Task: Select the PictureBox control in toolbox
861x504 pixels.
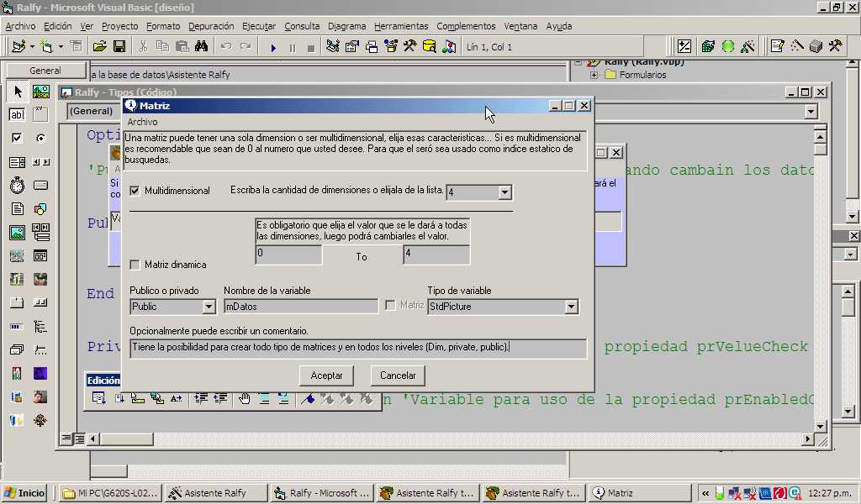Action: (40, 92)
